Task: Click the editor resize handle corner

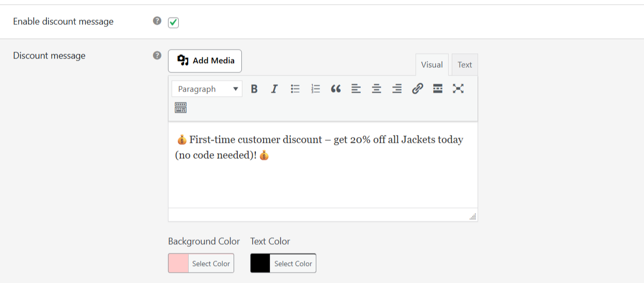Action: click(473, 217)
